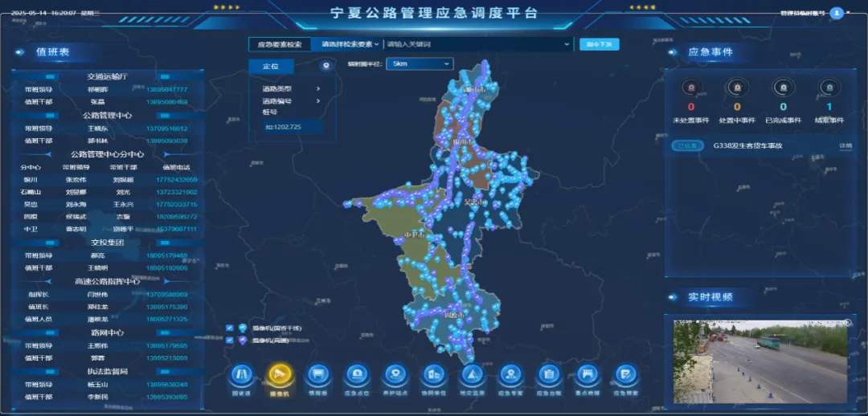Expand the 道路类型 submenu
The height and width of the screenshot is (416, 868).
click(x=291, y=88)
